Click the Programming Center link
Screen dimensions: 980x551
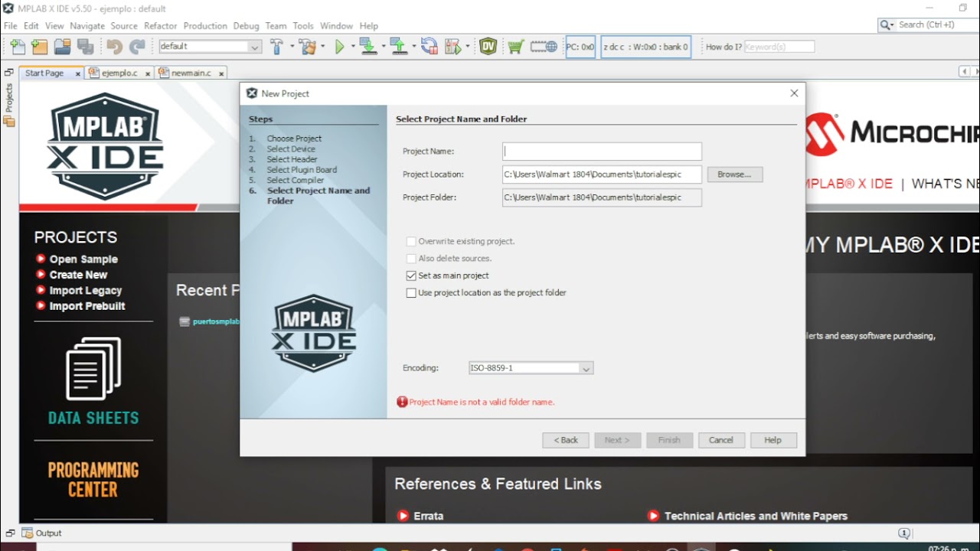[93, 479]
